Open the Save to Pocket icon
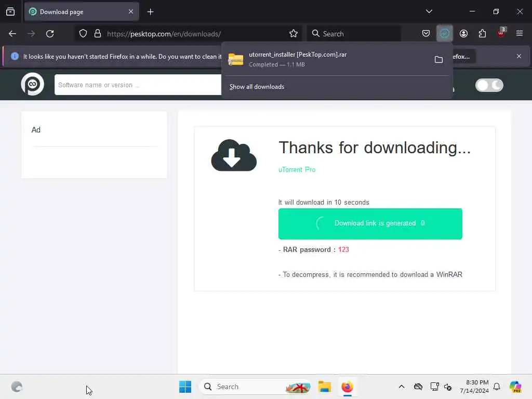532x399 pixels. click(426, 34)
